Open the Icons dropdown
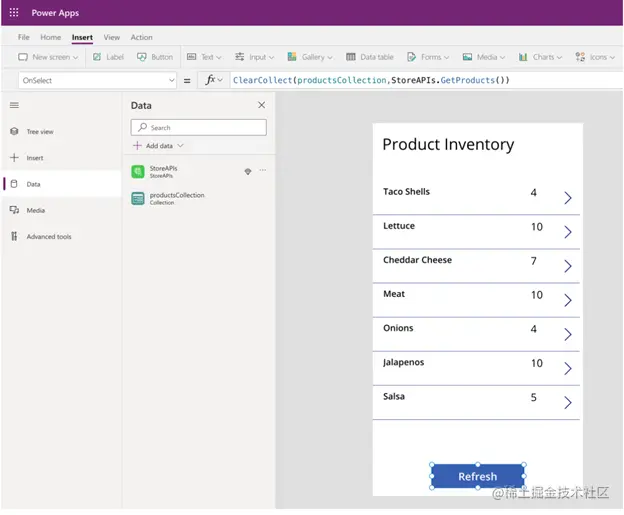Screen dimensions: 624x515 point(595,57)
